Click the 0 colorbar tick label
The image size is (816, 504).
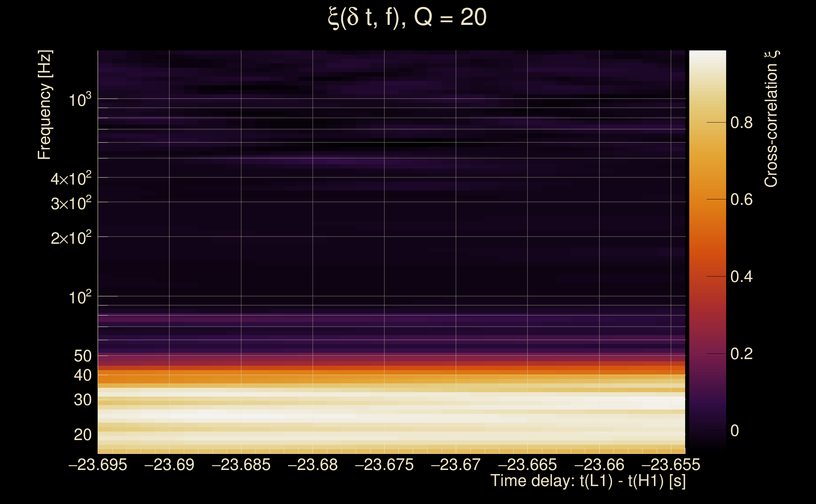(x=735, y=431)
